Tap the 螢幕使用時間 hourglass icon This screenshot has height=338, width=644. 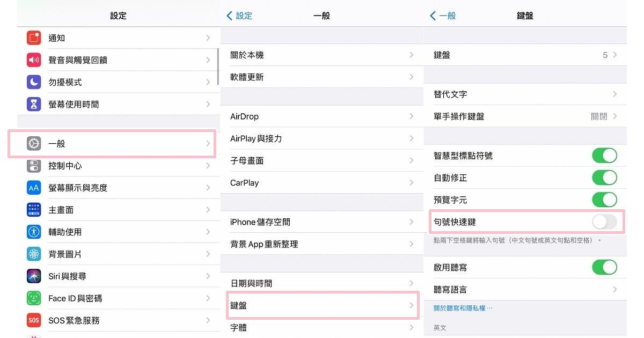[x=34, y=104]
